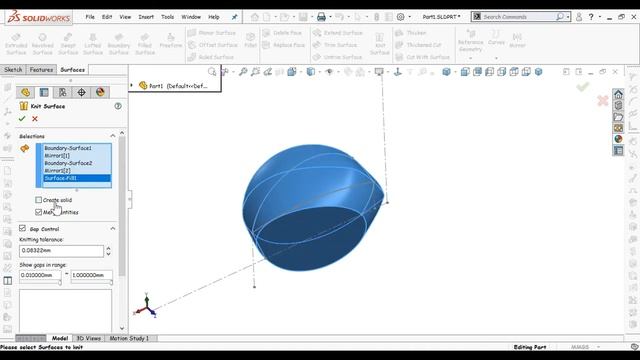Click the PropertyManager scroll down arrow

122,328
